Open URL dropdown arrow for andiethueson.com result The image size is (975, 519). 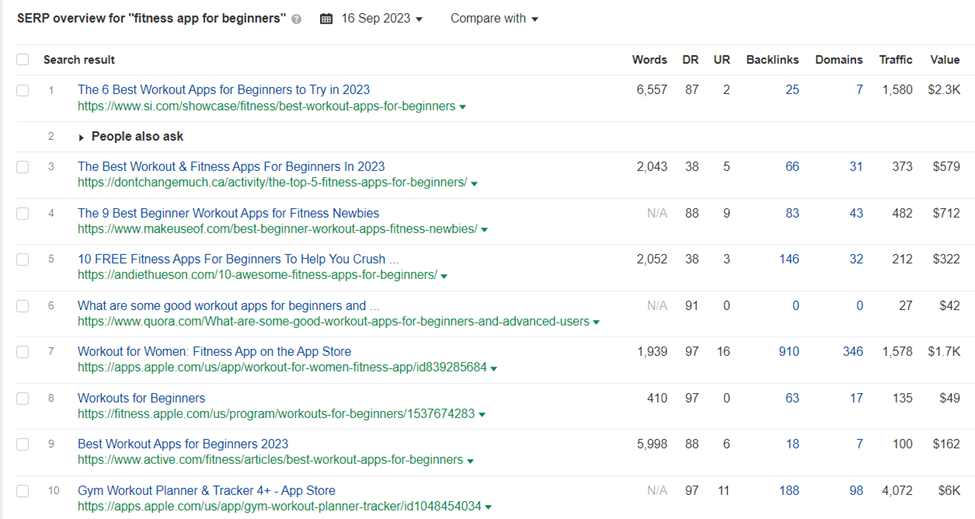444,276
